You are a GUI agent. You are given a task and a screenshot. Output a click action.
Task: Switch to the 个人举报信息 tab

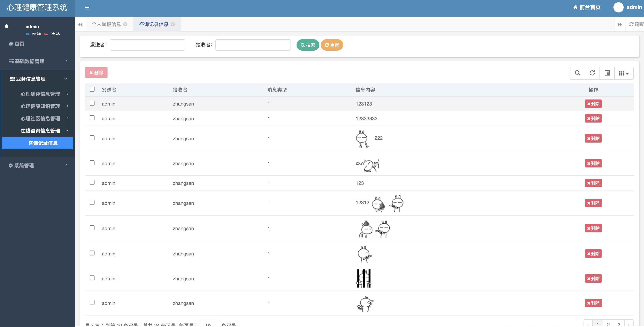(x=106, y=24)
